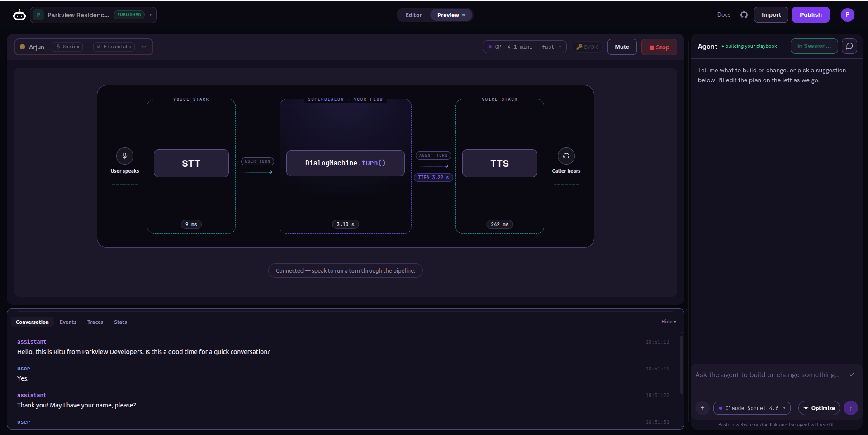Click the 18:51:13 timestamp
This screenshot has height=435, width=868.
(657, 342)
